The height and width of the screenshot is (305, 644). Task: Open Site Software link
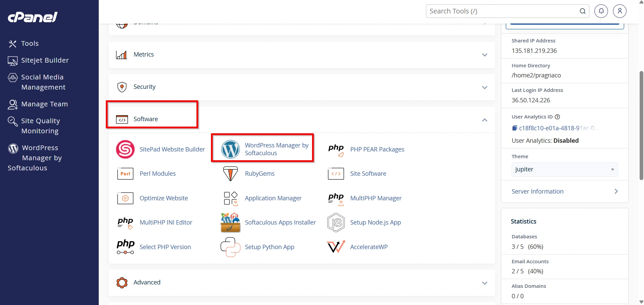[368, 174]
